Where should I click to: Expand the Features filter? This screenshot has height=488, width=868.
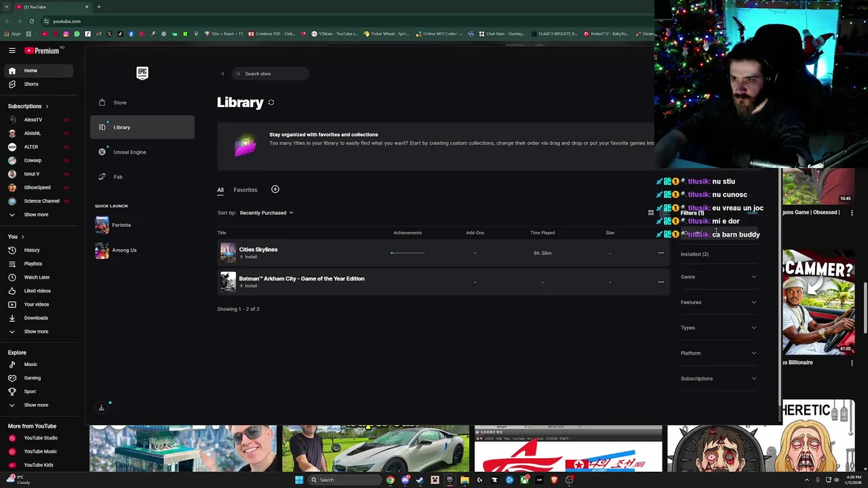pyautogui.click(x=718, y=302)
